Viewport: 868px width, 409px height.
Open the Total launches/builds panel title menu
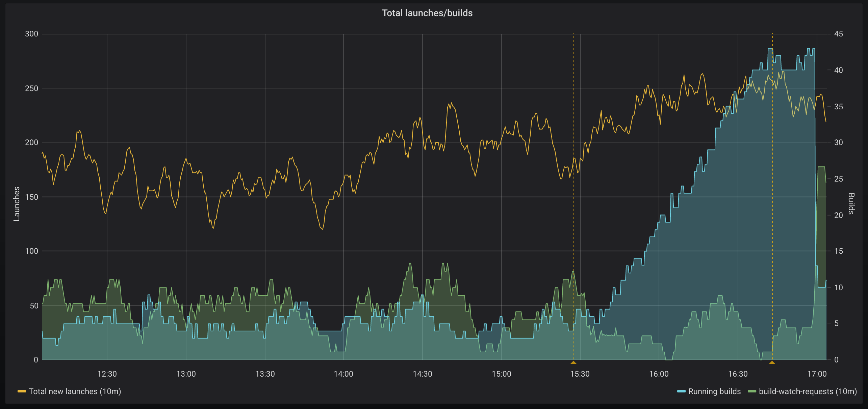pos(427,13)
